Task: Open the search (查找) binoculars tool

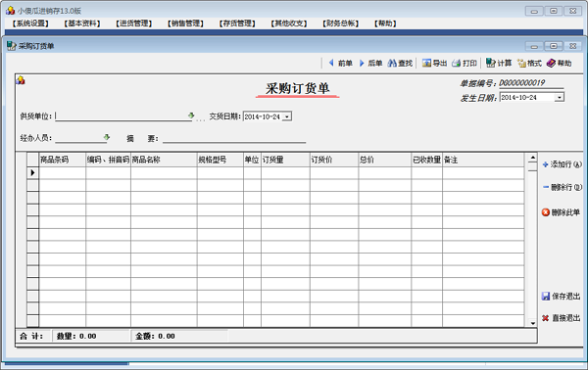Action: tap(400, 63)
